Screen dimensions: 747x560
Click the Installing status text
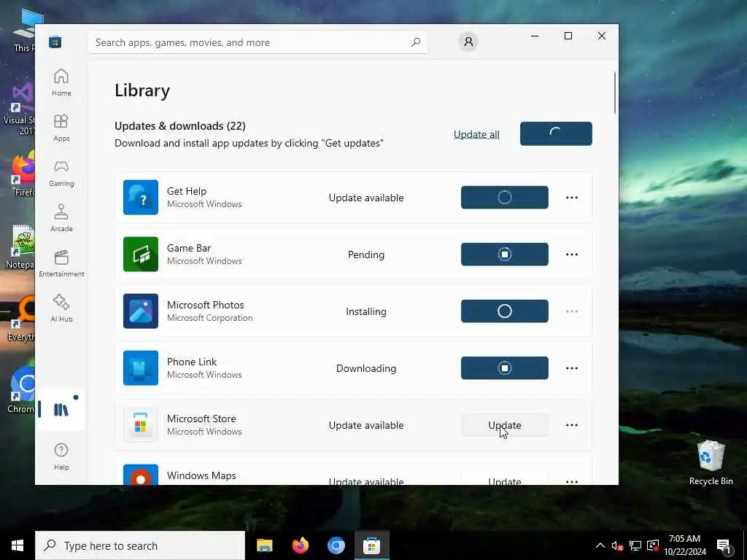(x=366, y=311)
